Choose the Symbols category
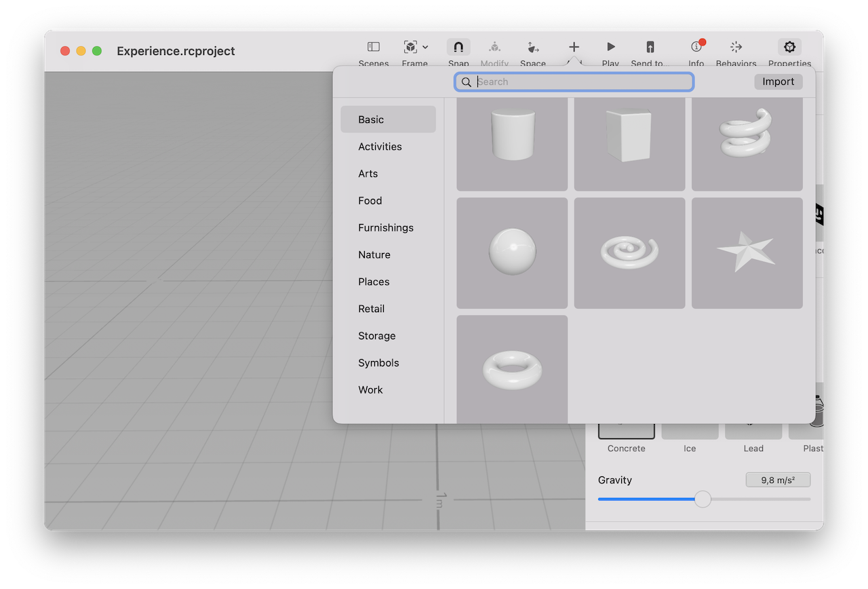Image resolution: width=868 pixels, height=589 pixels. (x=378, y=363)
